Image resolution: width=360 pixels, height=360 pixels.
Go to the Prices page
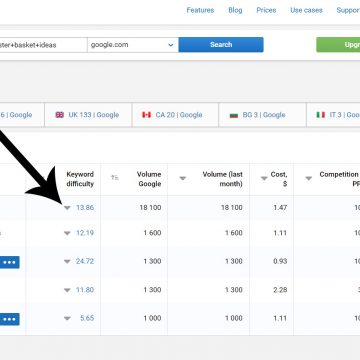tap(266, 10)
